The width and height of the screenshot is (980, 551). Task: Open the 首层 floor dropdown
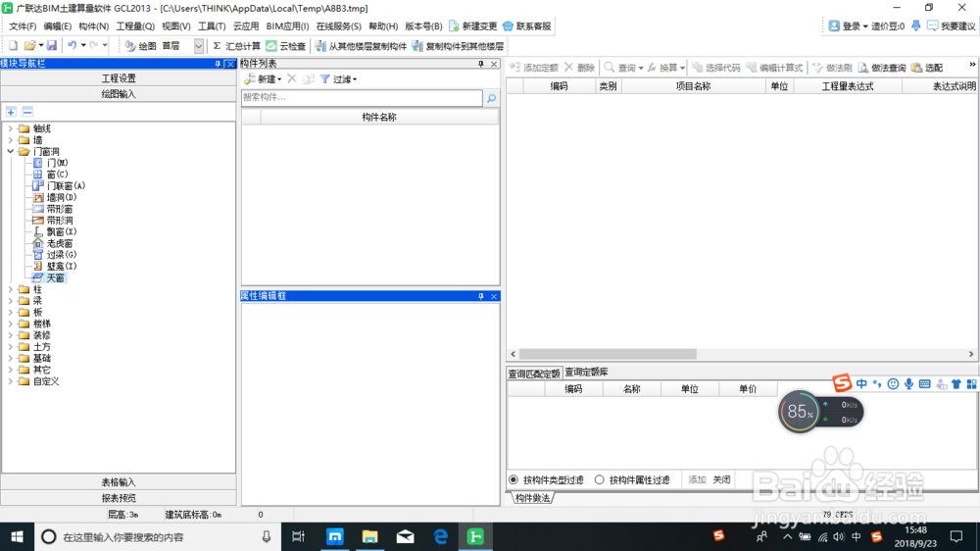point(198,46)
